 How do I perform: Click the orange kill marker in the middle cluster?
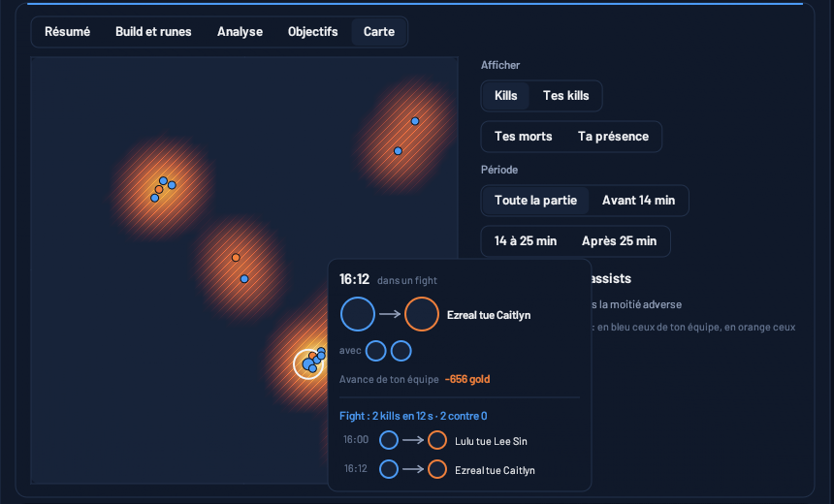pos(236,258)
